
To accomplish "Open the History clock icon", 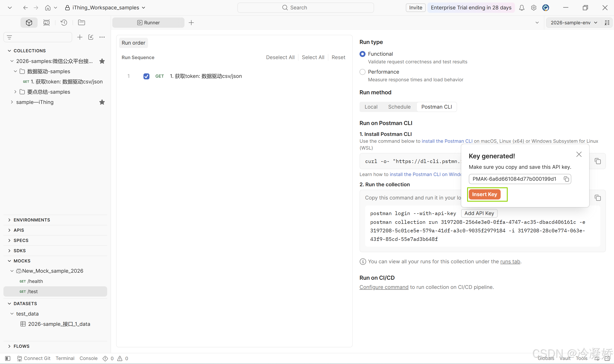I will point(64,23).
